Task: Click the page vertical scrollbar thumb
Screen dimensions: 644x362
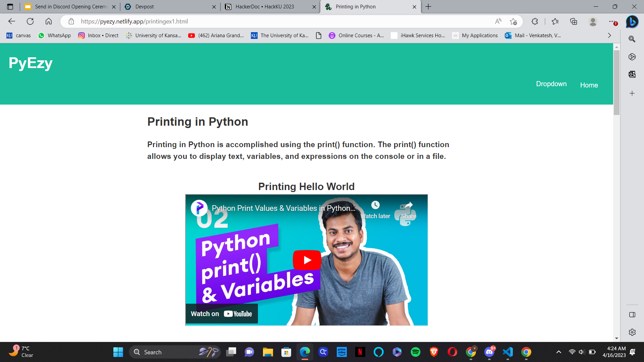Action: (x=616, y=82)
